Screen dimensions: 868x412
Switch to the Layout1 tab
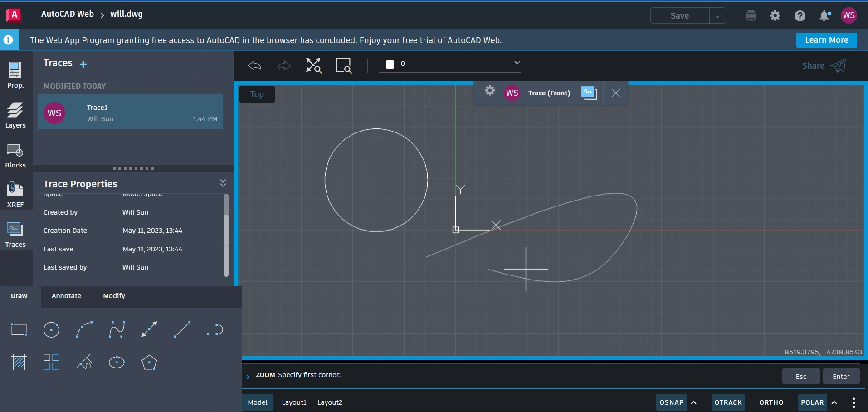[x=294, y=402]
